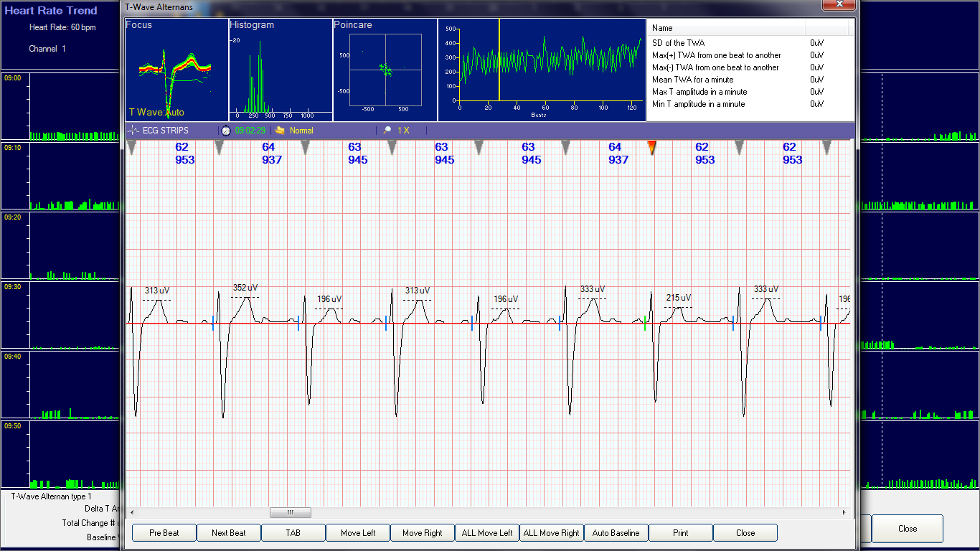Select the 09:30 heart rate trend row
980x551 pixels.
point(60,315)
